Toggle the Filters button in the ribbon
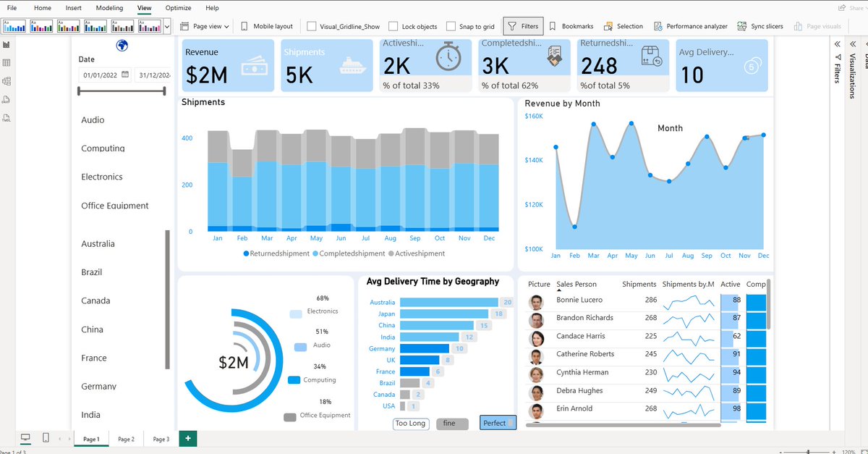Viewport: 868px width, 454px height. 523,25
